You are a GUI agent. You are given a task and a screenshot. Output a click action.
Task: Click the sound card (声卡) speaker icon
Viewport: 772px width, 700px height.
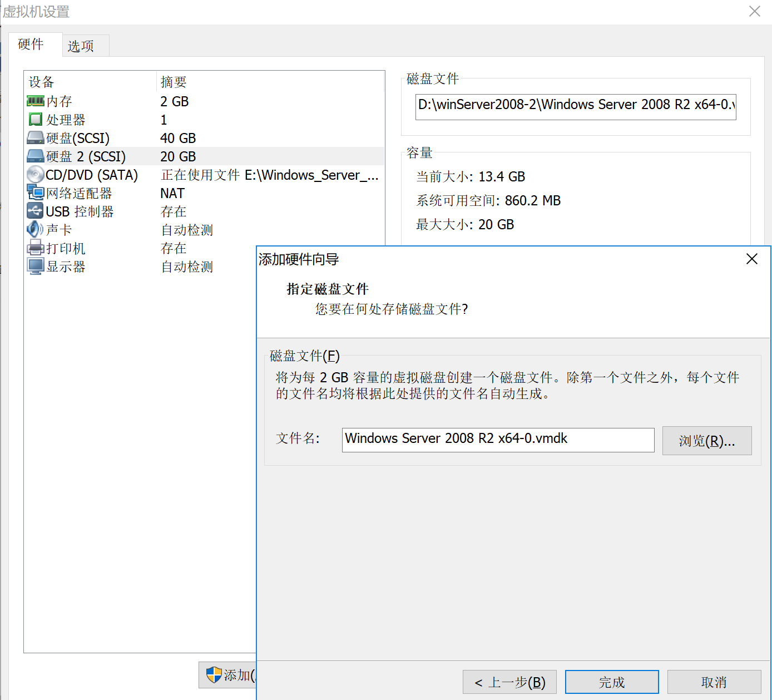pos(36,230)
